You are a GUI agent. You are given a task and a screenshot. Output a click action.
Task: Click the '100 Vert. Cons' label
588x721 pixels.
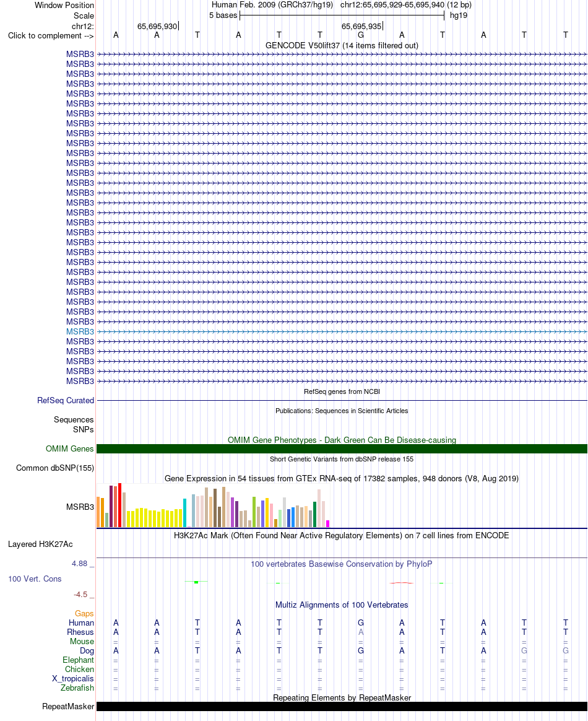pyautogui.click(x=35, y=579)
